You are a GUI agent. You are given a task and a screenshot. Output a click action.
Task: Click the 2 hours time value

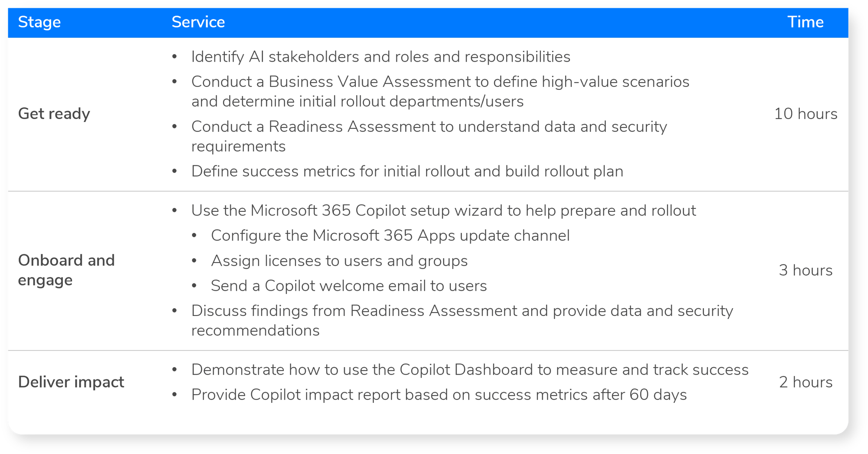[x=806, y=382]
